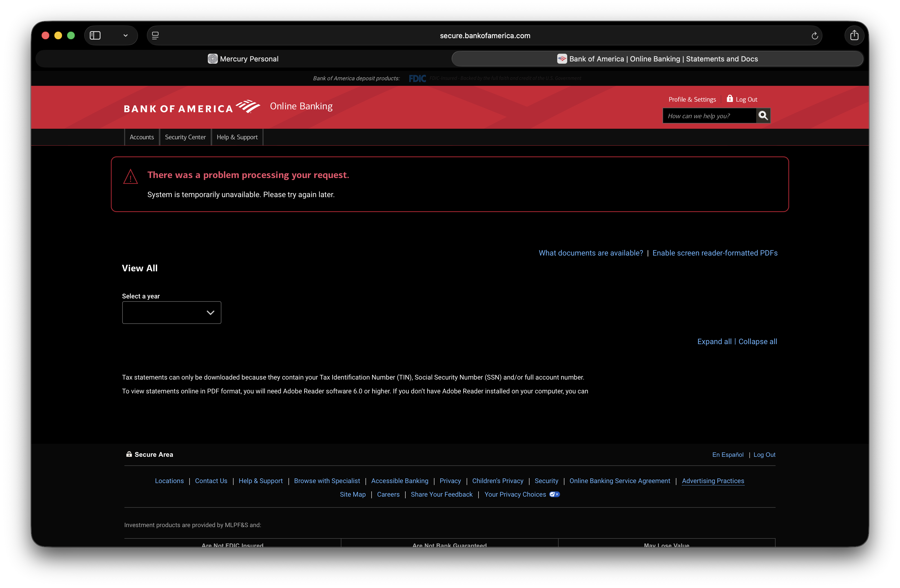The image size is (900, 588).
Task: Click the Your Privacy Choices icon
Action: [554, 494]
